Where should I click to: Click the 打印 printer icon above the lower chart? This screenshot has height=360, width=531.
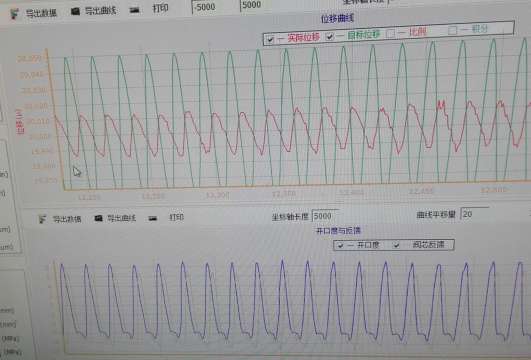point(153,218)
